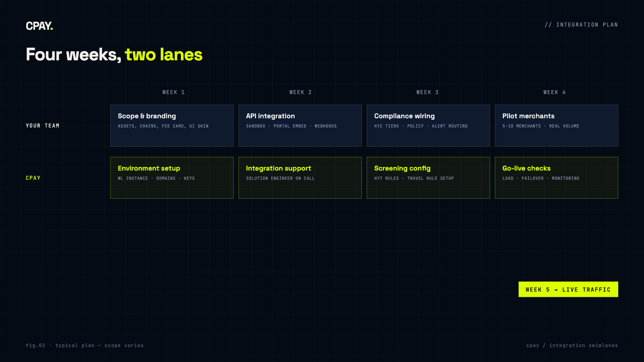This screenshot has height=362, width=644.
Task: Click the WEEK 3 column header
Action: coord(427,92)
